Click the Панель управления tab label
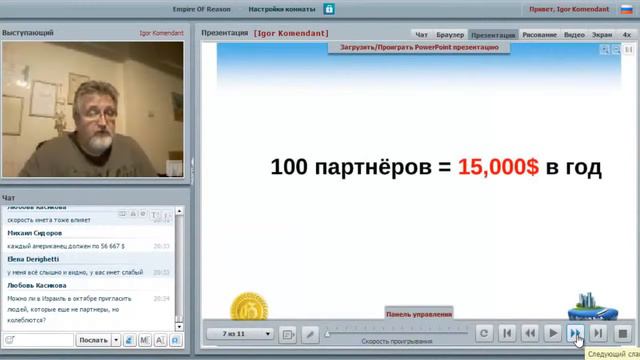The height and width of the screenshot is (360, 640). click(419, 314)
